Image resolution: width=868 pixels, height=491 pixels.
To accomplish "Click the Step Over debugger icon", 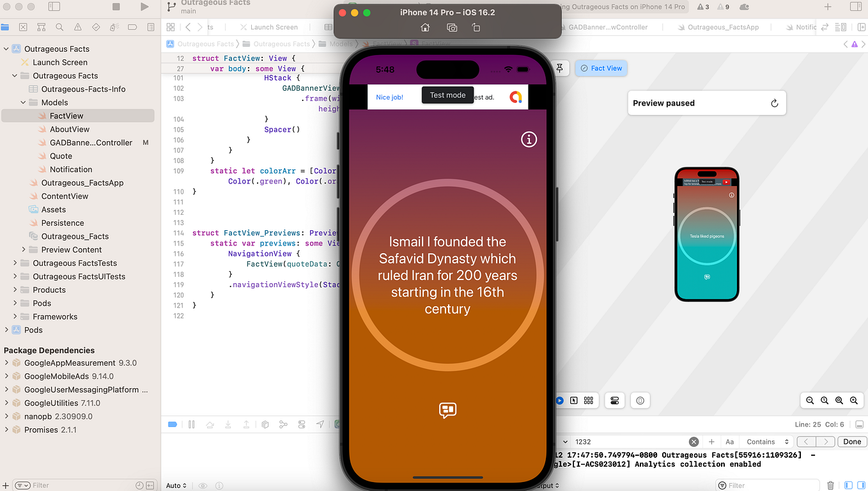I will [211, 424].
